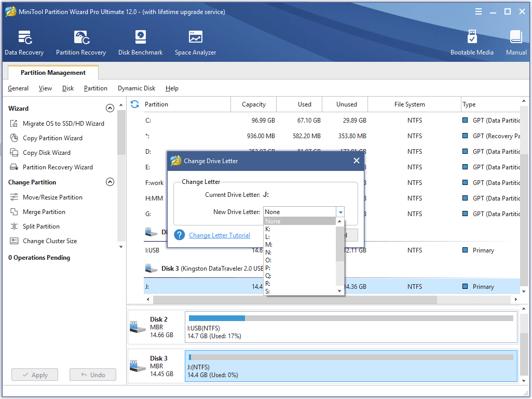Create Bootable Media
The height and width of the screenshot is (399, 532).
coord(472,43)
